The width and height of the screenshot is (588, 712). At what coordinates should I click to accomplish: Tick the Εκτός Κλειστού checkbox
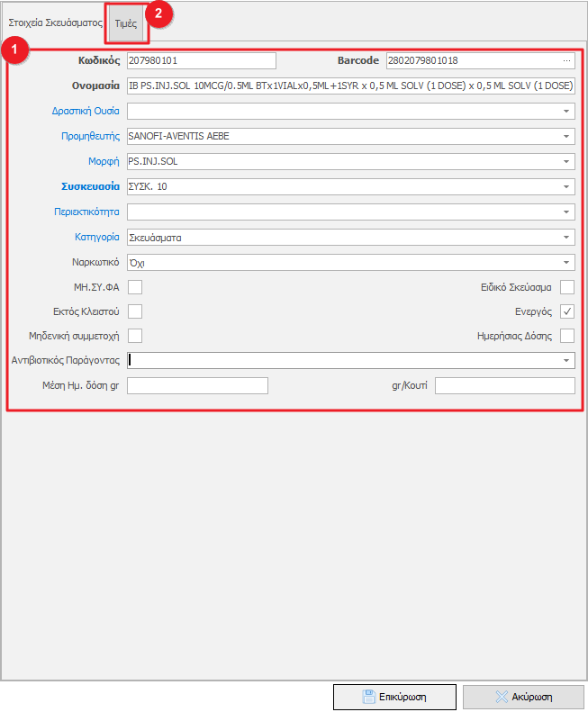pos(135,311)
